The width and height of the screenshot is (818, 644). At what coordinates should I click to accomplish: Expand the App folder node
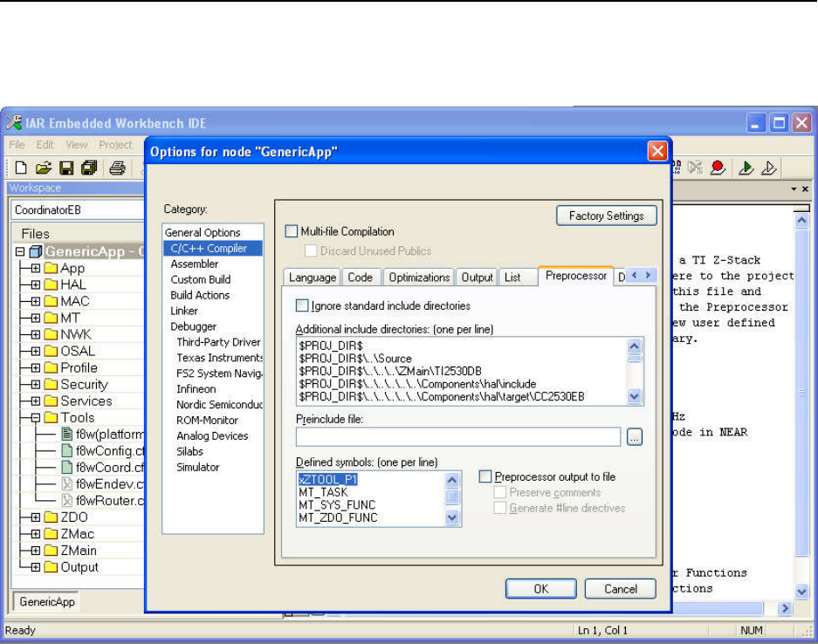[x=36, y=269]
